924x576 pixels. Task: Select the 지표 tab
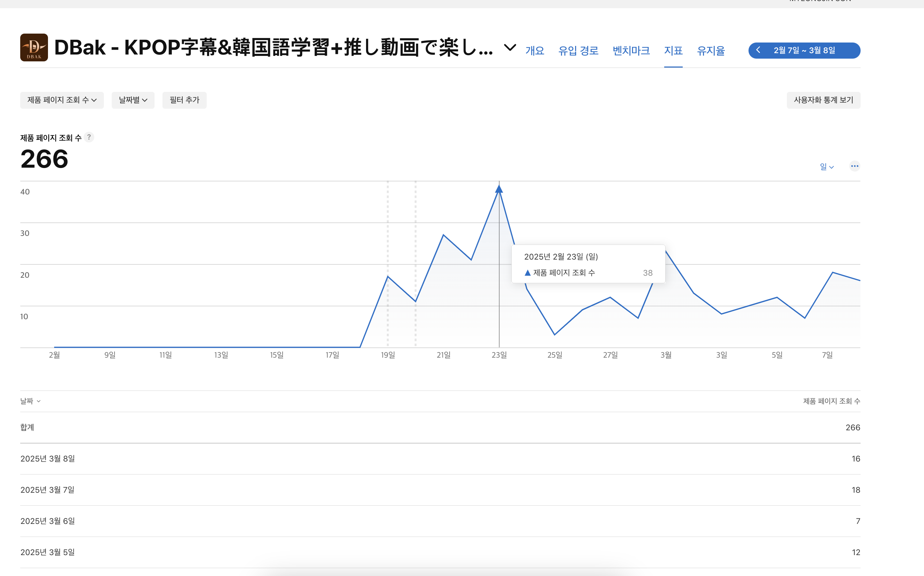(x=673, y=51)
